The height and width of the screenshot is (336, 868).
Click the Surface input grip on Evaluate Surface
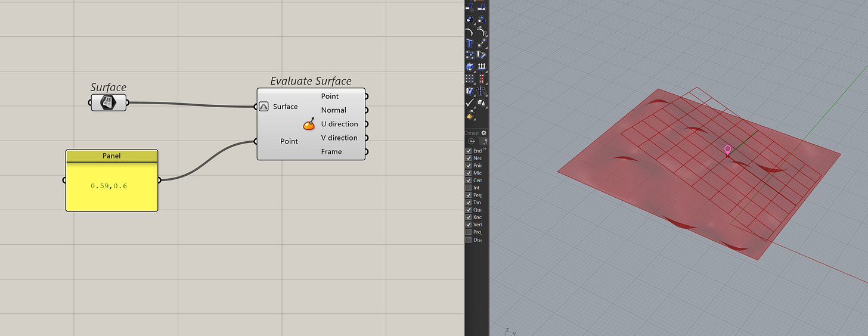[256, 107]
